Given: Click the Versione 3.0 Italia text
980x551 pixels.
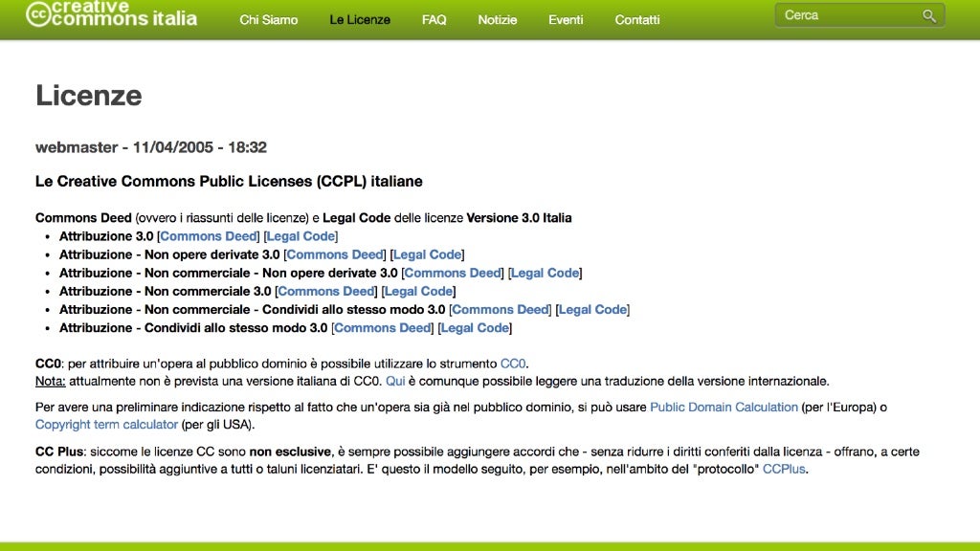Looking at the screenshot, I should pos(519,218).
